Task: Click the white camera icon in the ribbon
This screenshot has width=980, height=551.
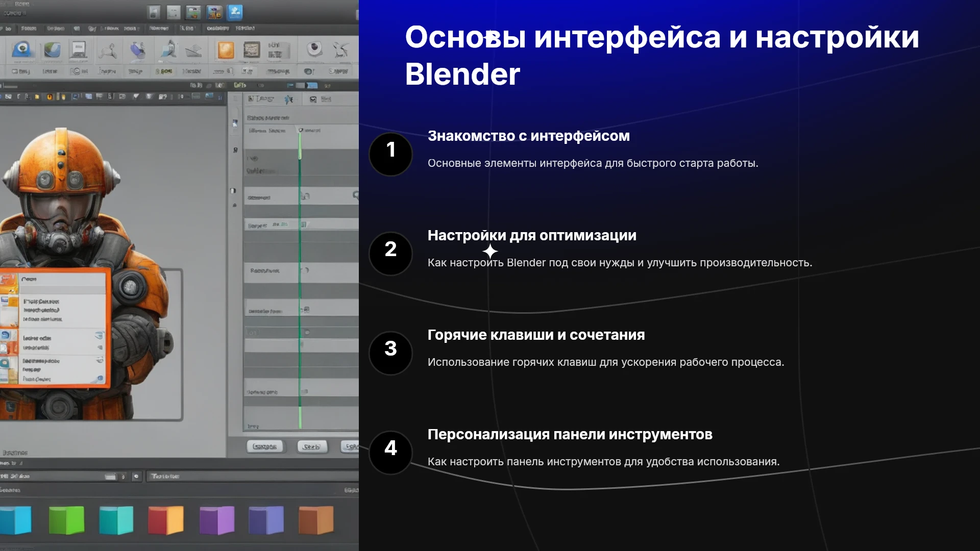Action: point(314,49)
